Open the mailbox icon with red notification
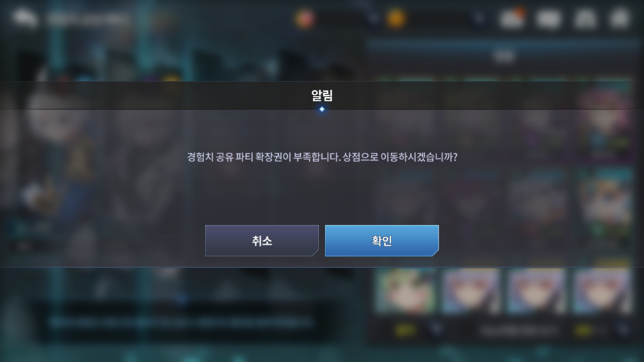The height and width of the screenshot is (362, 644). 512,18
